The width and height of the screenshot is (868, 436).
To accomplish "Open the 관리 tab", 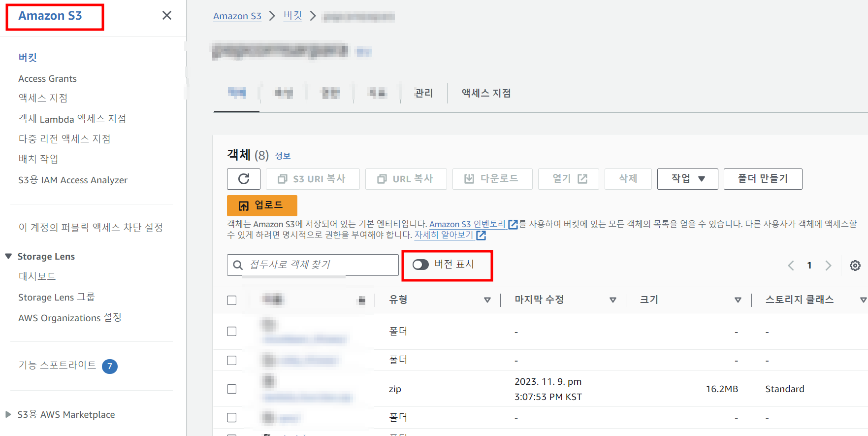I will (424, 93).
